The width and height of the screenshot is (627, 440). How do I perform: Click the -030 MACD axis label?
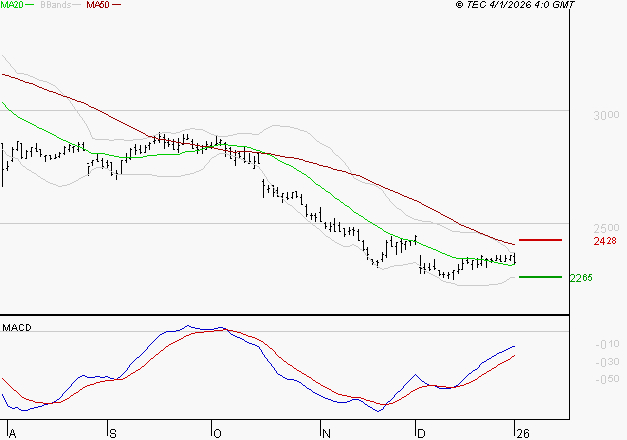pos(607,362)
